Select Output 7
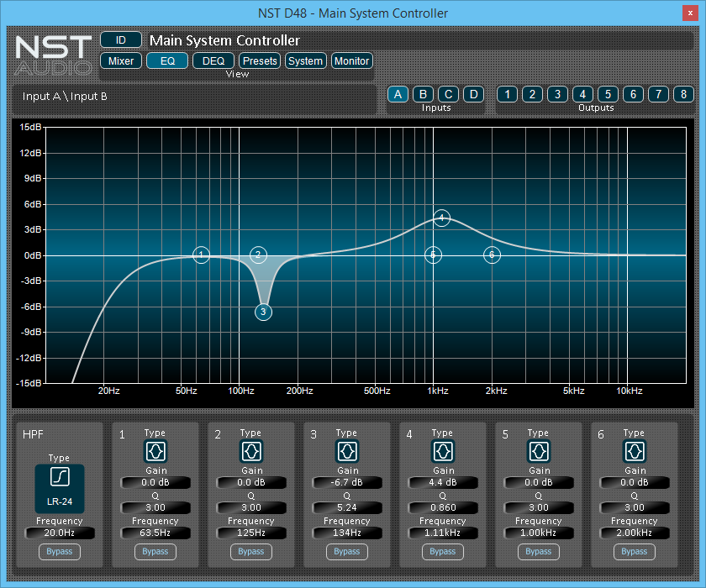 pyautogui.click(x=658, y=94)
